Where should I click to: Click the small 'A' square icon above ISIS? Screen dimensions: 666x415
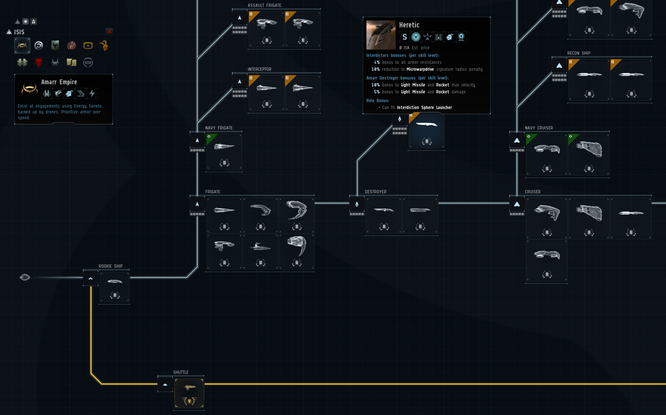coord(34,21)
